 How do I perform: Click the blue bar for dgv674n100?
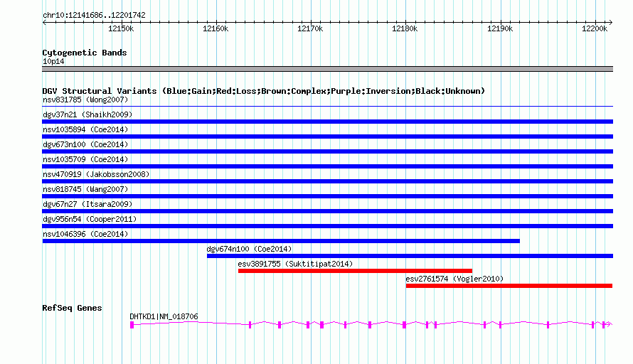pyautogui.click(x=410, y=256)
